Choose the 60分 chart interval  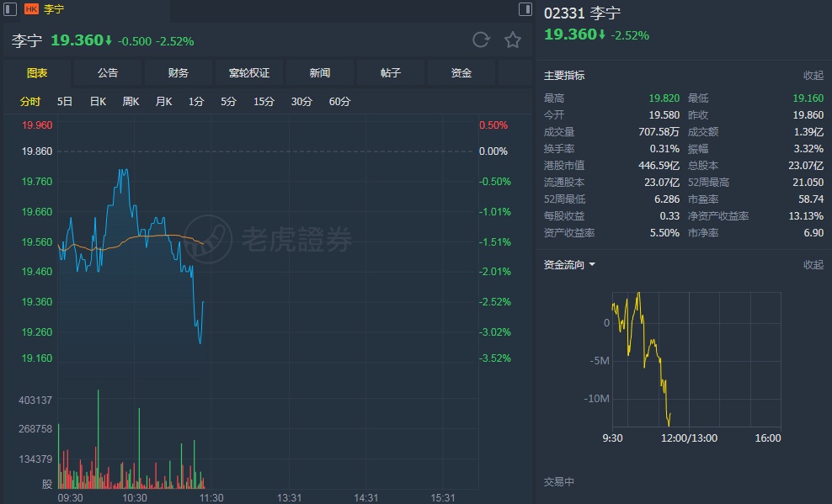pyautogui.click(x=339, y=102)
